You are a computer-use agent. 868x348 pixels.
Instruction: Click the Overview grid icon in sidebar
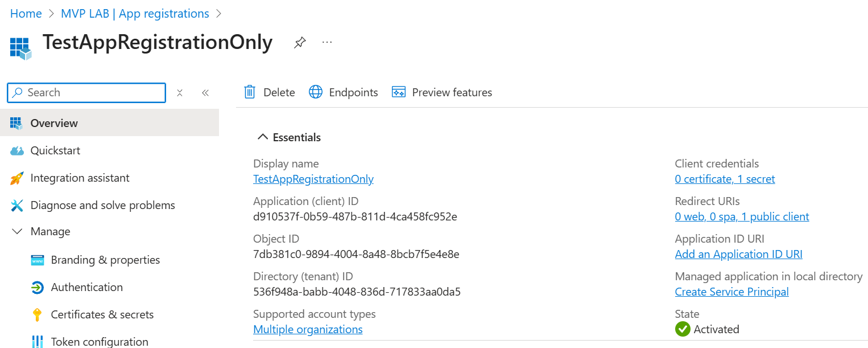point(17,123)
